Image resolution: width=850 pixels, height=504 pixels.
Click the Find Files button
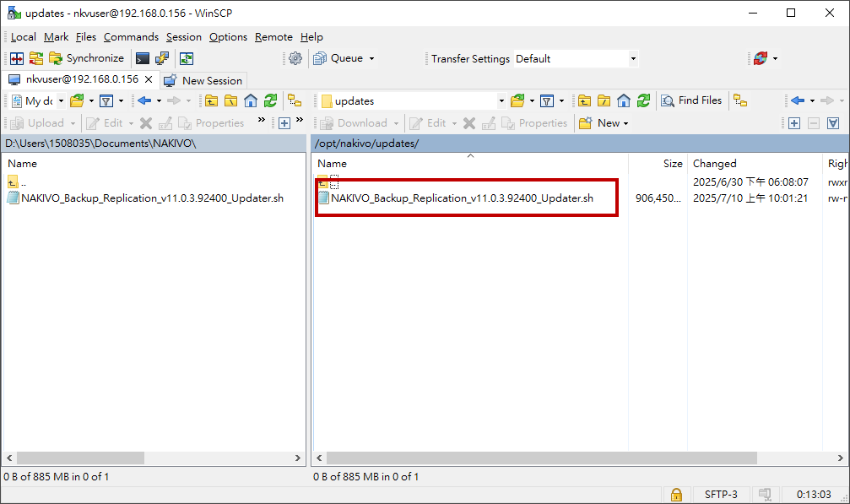click(691, 100)
